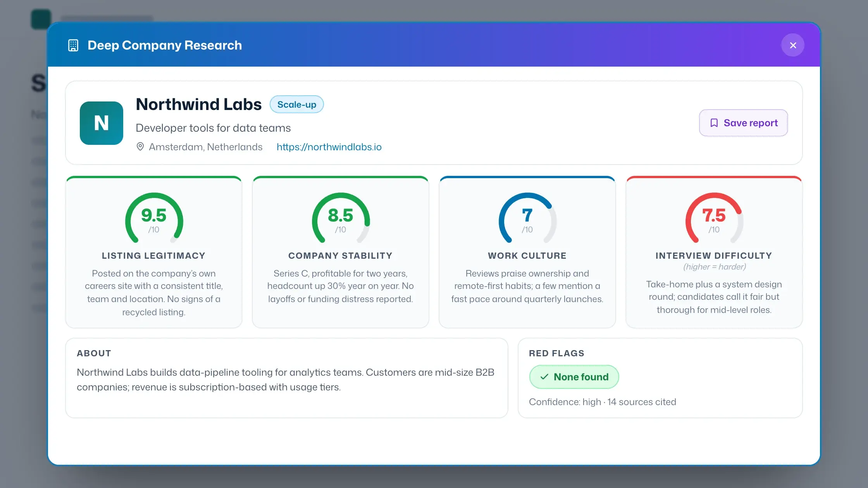The height and width of the screenshot is (488, 868).
Task: Open the northwindlabs.io website link
Action: [x=329, y=147]
